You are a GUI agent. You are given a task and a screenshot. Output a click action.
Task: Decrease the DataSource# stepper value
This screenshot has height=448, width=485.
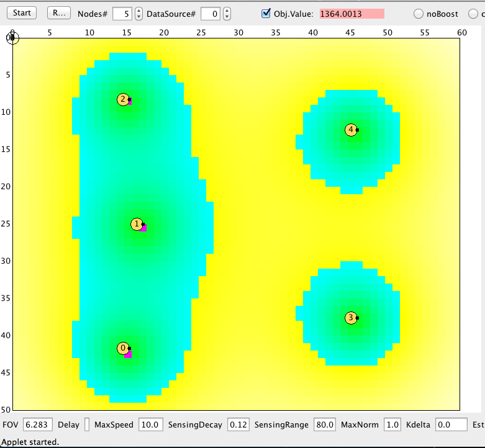pos(227,17)
